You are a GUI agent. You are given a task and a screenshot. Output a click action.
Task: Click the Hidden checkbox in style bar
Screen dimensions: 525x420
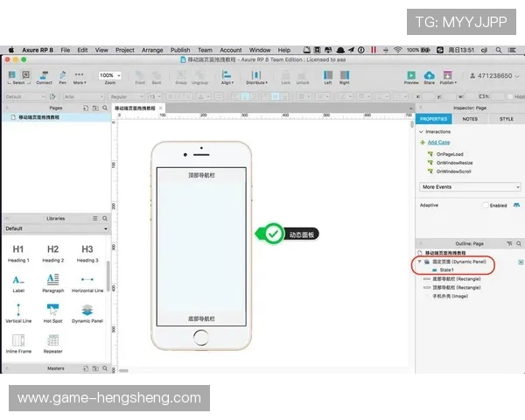510,96
